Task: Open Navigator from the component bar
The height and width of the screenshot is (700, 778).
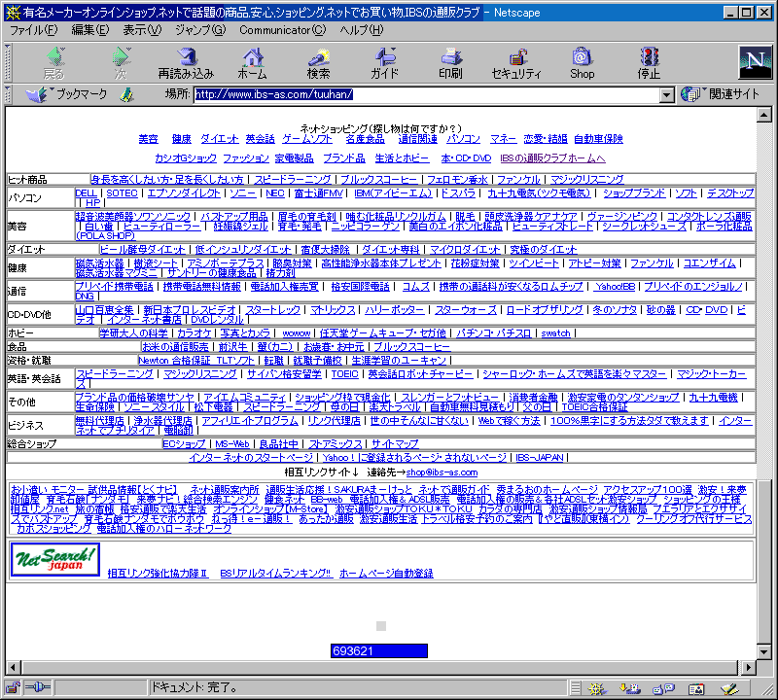Action: (x=597, y=688)
